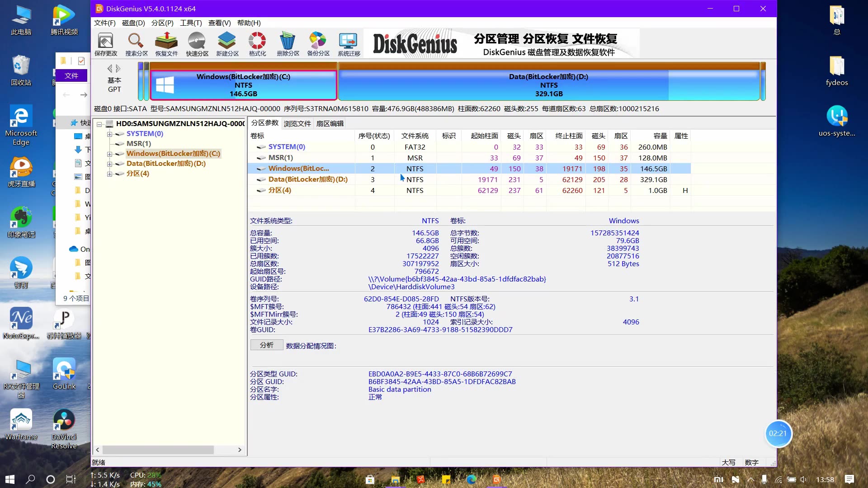Open the Backup Partition (备份分区) tool

coord(318,44)
